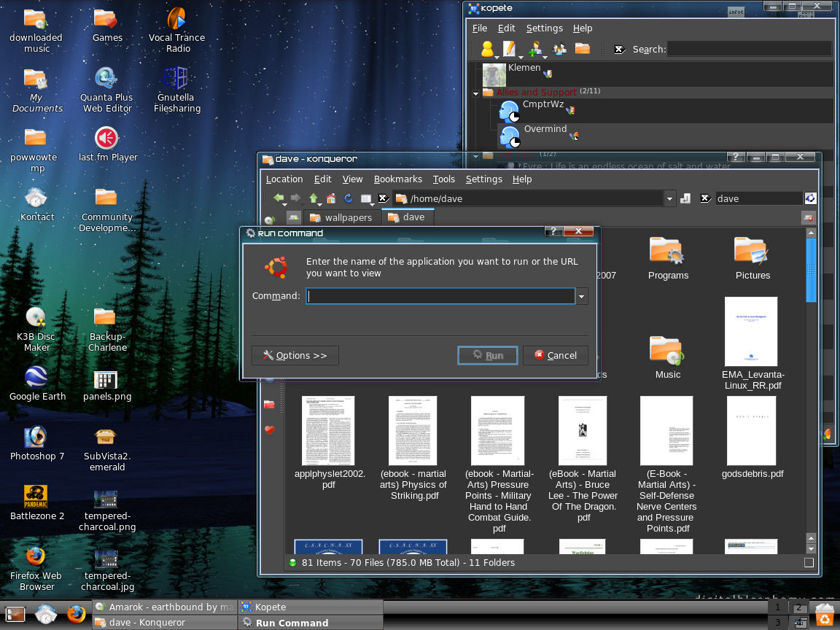Screen dimensions: 840x630
Task: Open Google Earth desktop icon
Action: pos(36,377)
